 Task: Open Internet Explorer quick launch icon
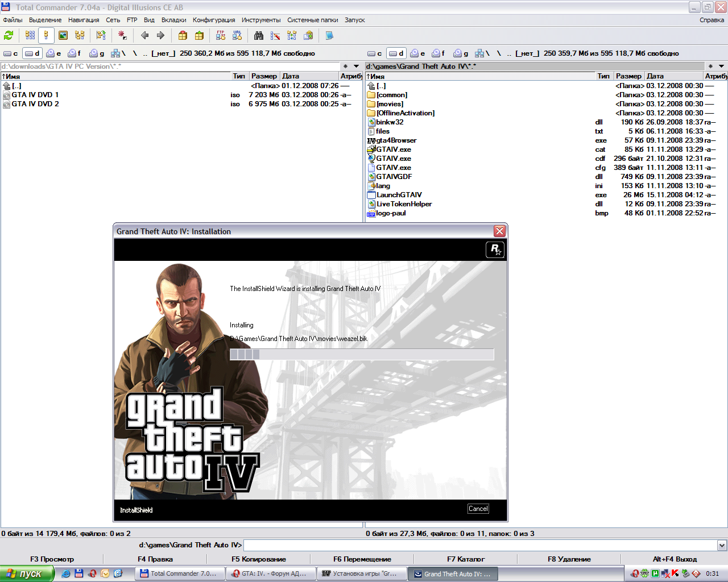pos(66,574)
